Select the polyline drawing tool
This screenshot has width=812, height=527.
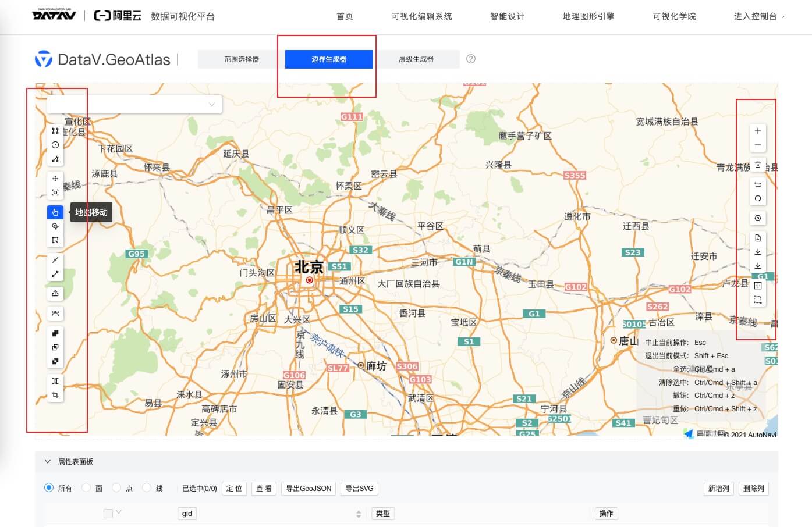[x=55, y=159]
